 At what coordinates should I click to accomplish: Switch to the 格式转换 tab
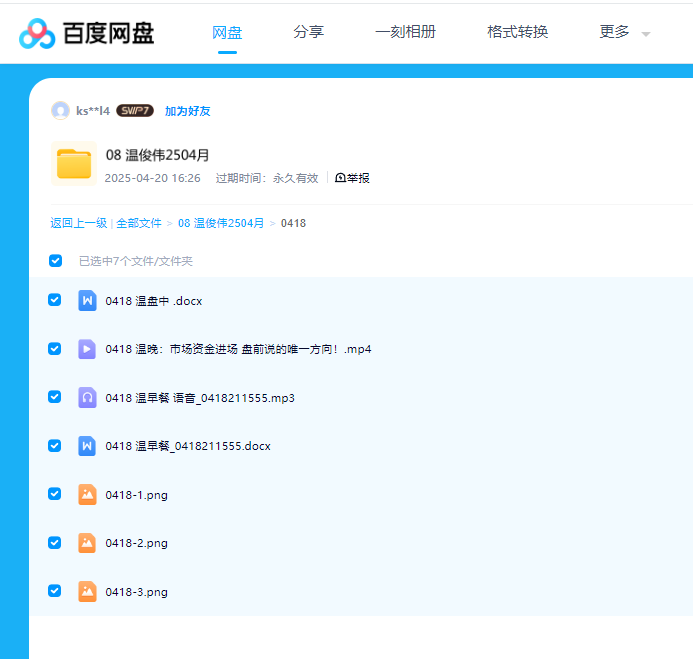click(518, 32)
